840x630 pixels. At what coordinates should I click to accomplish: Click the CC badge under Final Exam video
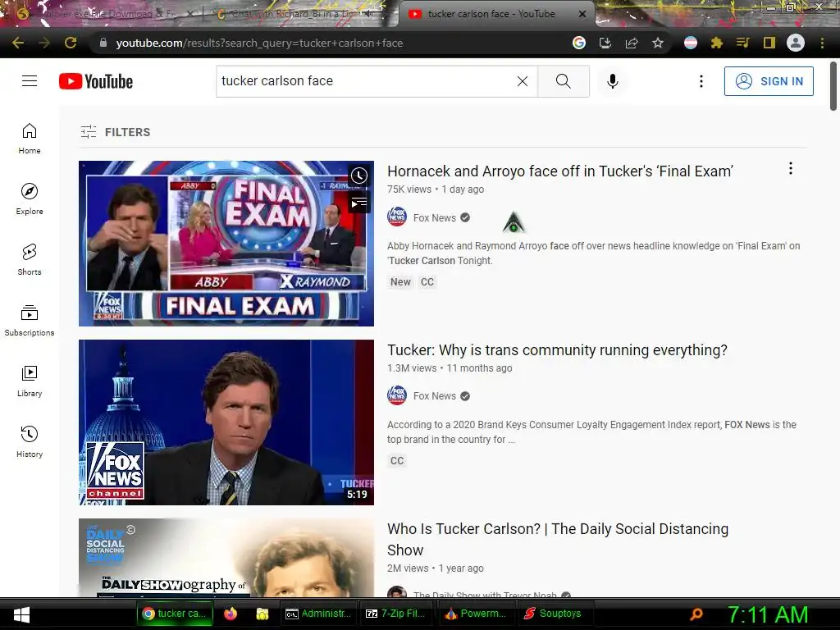pos(427,282)
